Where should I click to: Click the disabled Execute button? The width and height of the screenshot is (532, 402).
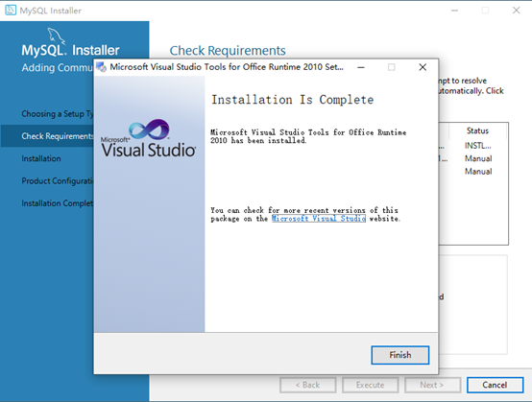(x=370, y=385)
